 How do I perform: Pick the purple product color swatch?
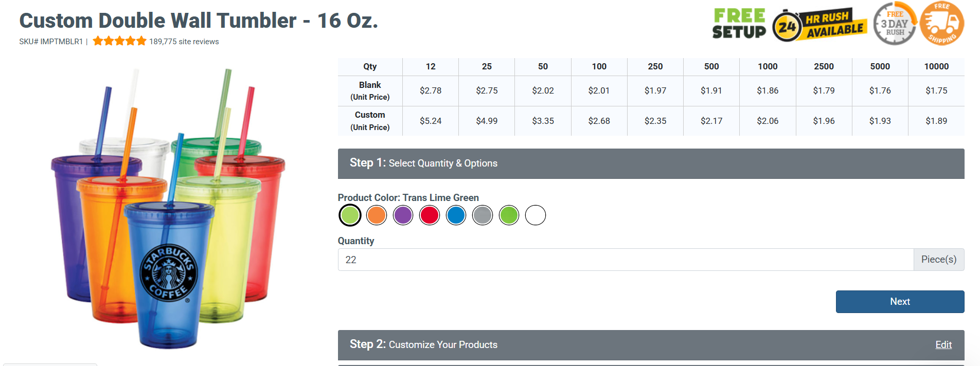403,215
